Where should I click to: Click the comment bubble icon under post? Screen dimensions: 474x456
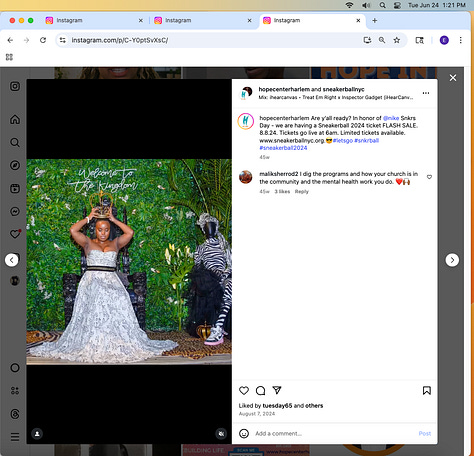point(260,390)
